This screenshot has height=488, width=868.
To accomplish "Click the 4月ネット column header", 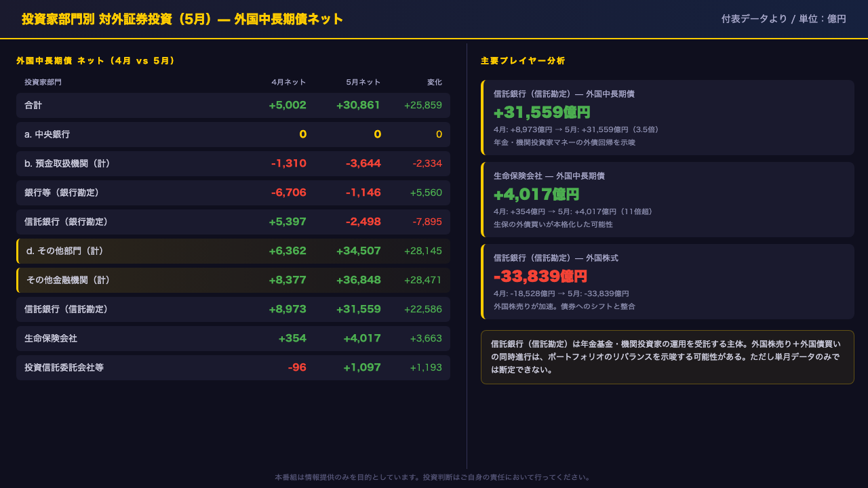I will coord(289,83).
